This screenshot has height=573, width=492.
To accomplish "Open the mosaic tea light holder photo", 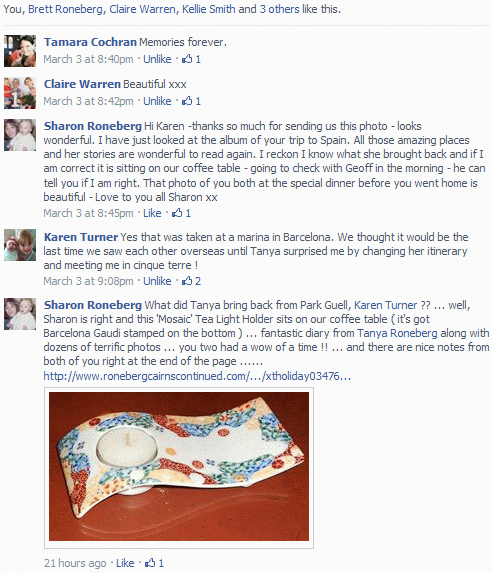I will click(x=179, y=466).
